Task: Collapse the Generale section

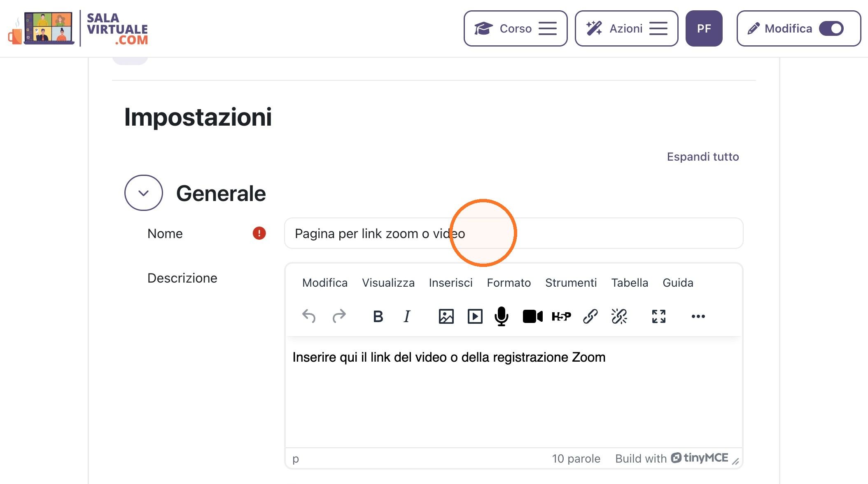Action: 143,193
